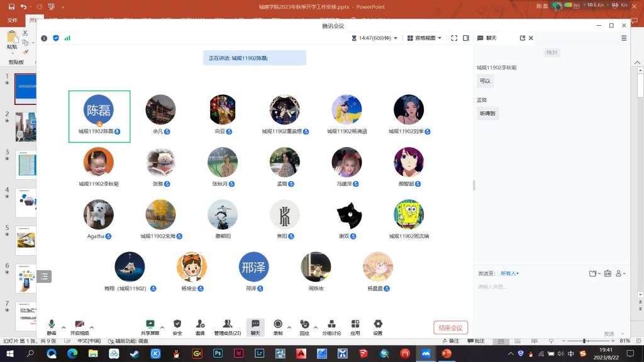Click the 发送 send message button
This screenshot has height=362, width=644.
coord(609,334)
